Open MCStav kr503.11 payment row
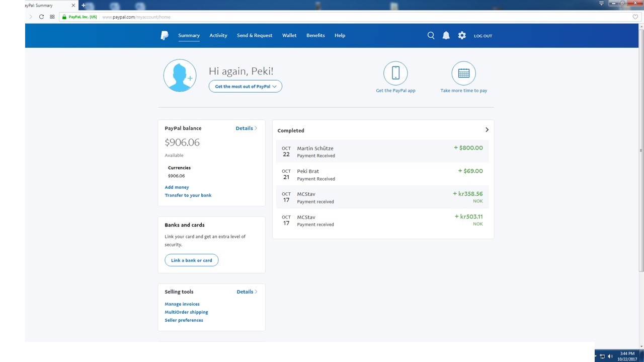 pos(382,220)
